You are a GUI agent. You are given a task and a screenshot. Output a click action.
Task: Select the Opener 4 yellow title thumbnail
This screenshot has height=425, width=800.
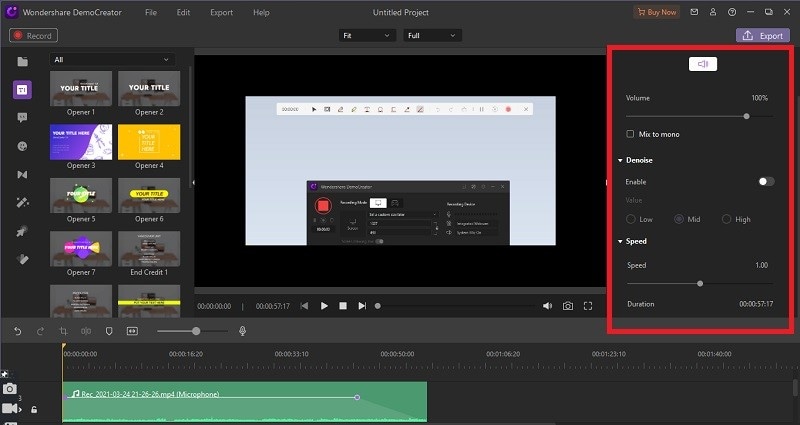pyautogui.click(x=149, y=142)
